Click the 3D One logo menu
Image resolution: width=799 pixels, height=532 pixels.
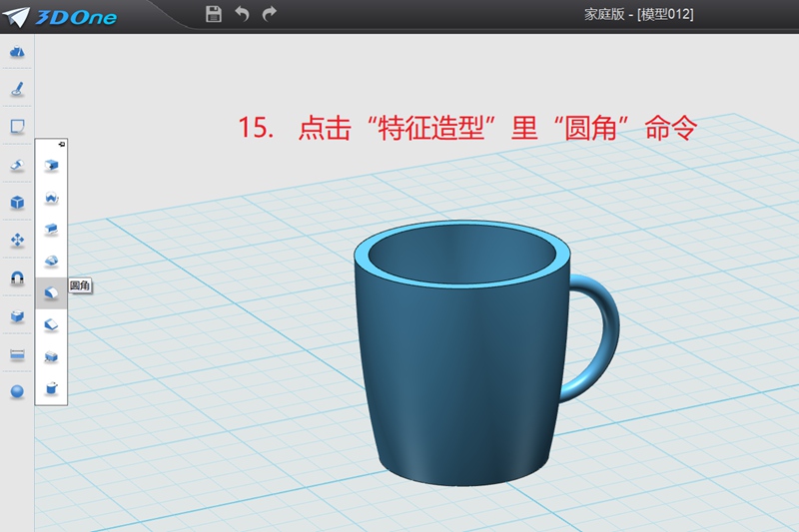coord(60,17)
